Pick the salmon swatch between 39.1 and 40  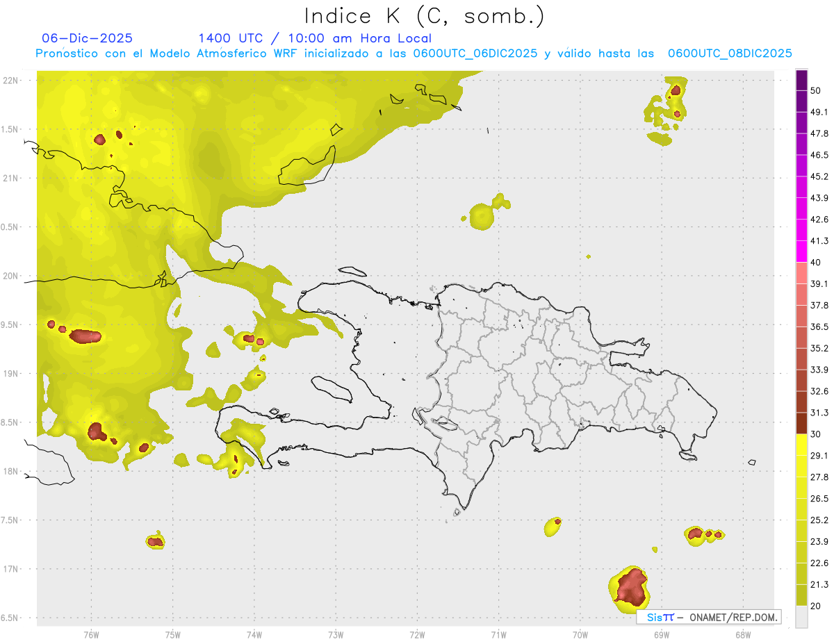801,274
